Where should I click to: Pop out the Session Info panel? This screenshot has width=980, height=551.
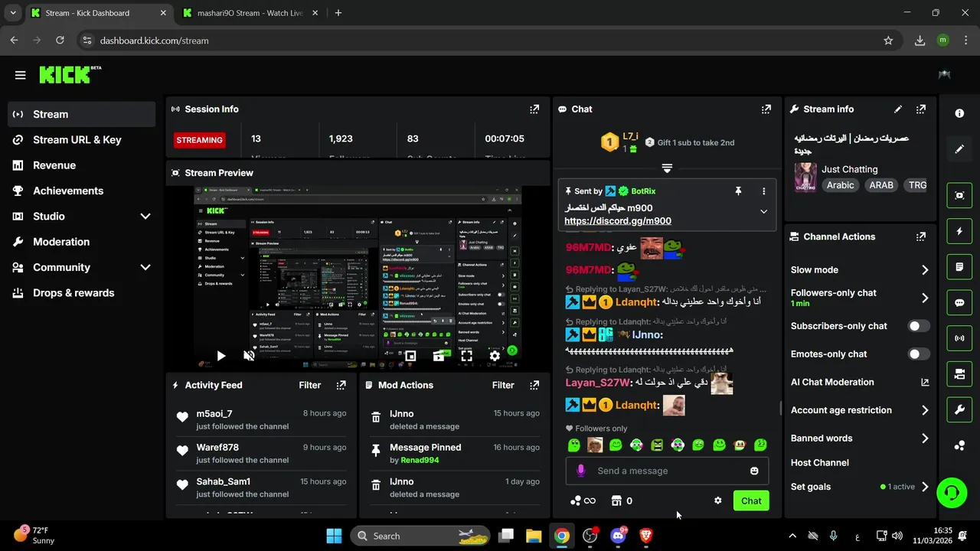click(534, 109)
